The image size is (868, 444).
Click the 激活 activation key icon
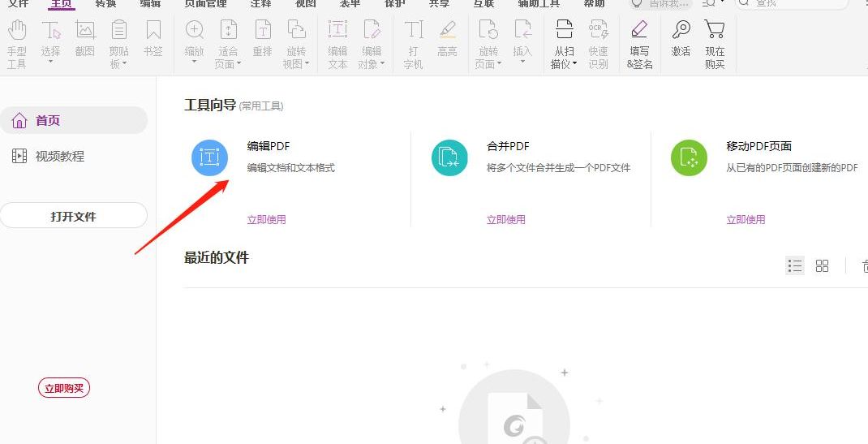click(x=681, y=32)
